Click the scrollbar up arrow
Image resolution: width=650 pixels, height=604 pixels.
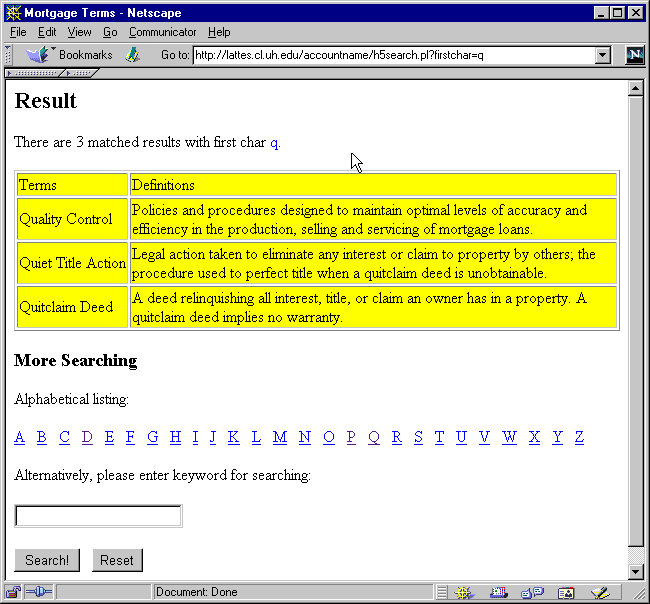coord(635,88)
